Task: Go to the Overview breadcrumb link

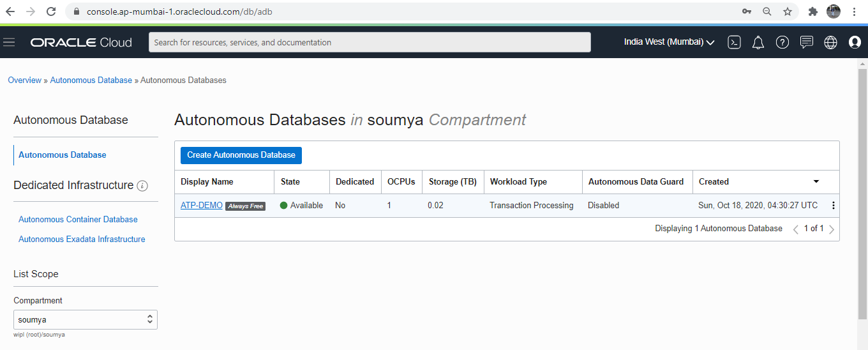Action: tap(24, 80)
